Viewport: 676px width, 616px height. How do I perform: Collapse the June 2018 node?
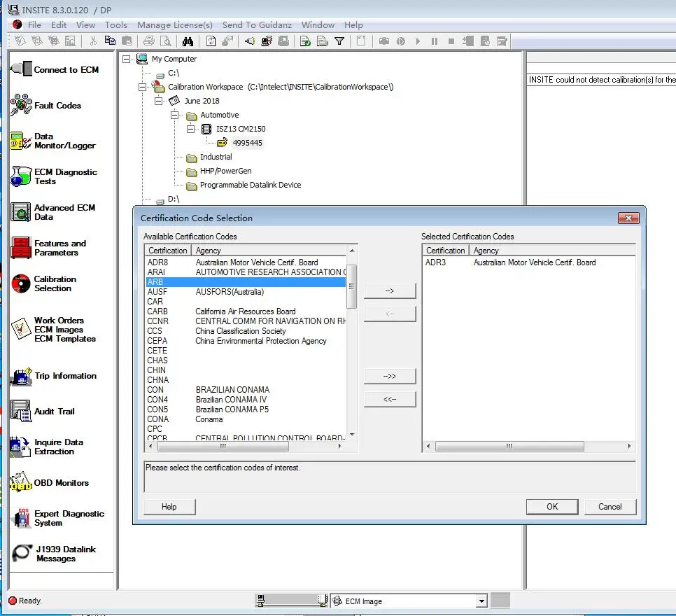pos(158,101)
